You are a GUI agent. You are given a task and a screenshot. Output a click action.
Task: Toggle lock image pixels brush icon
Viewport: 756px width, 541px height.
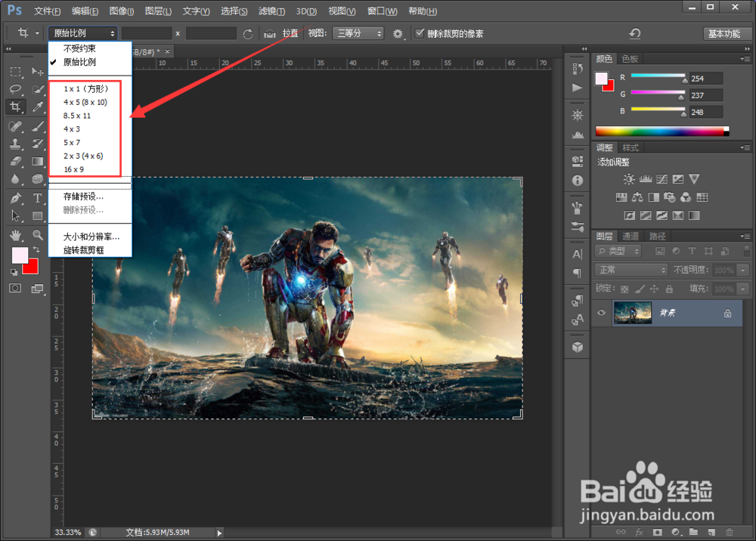(x=640, y=289)
